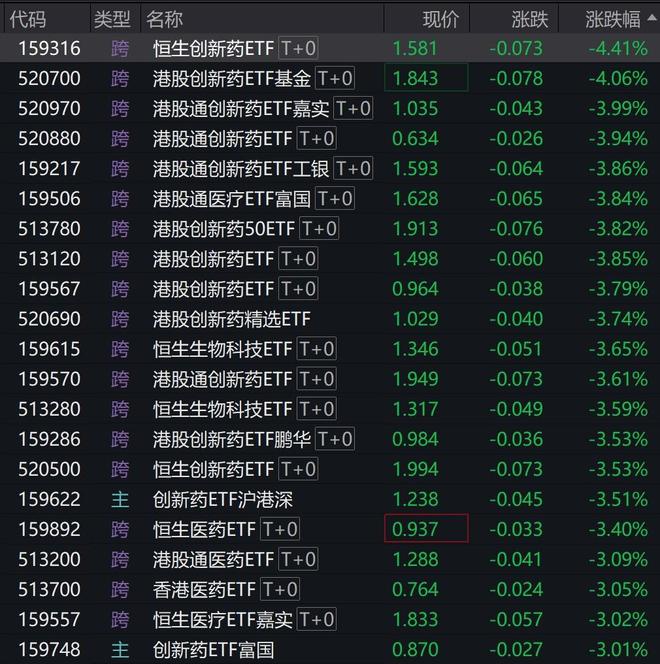Select stock code 159506

[49, 199]
